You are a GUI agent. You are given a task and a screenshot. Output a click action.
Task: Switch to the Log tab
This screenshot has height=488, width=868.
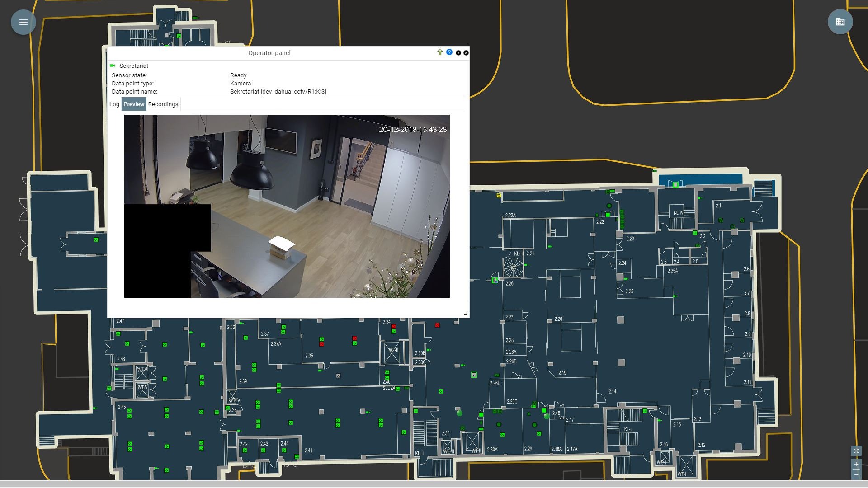(x=114, y=104)
